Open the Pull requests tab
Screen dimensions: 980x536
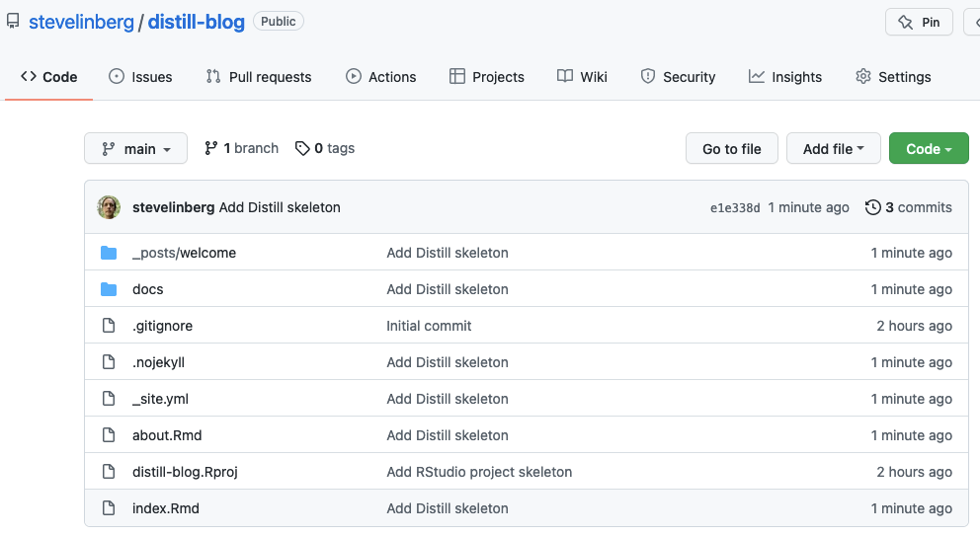(x=259, y=77)
